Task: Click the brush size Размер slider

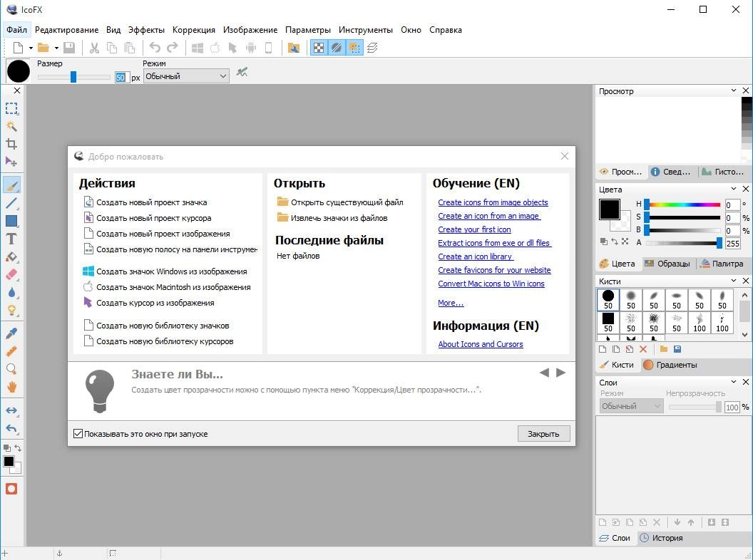Action: pos(74,77)
